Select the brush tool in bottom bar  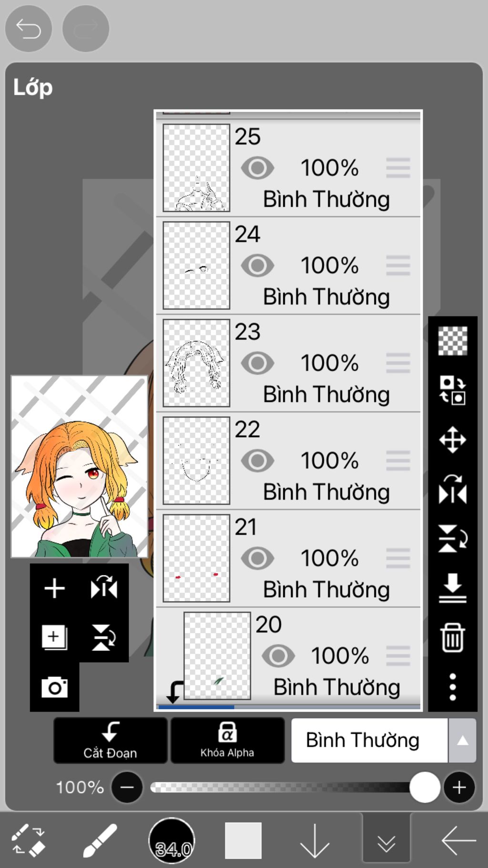tap(100, 841)
